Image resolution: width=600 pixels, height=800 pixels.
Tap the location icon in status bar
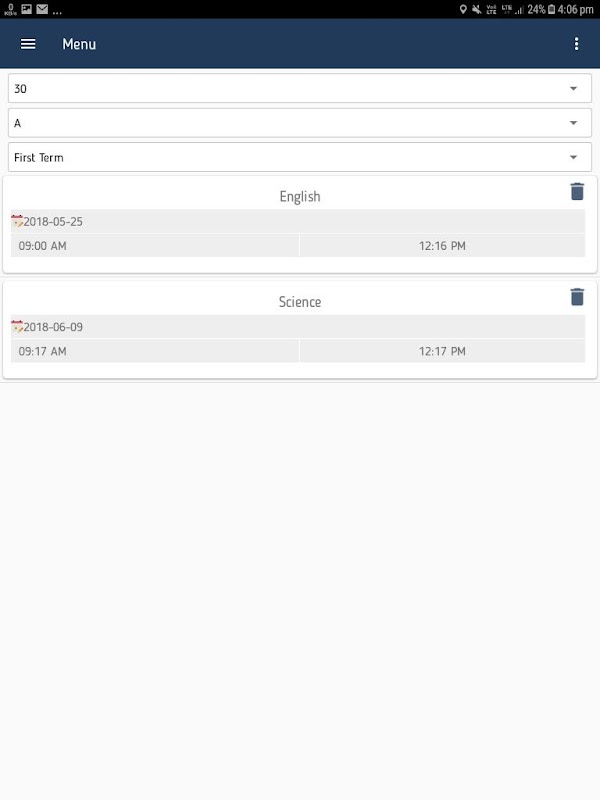tap(463, 9)
